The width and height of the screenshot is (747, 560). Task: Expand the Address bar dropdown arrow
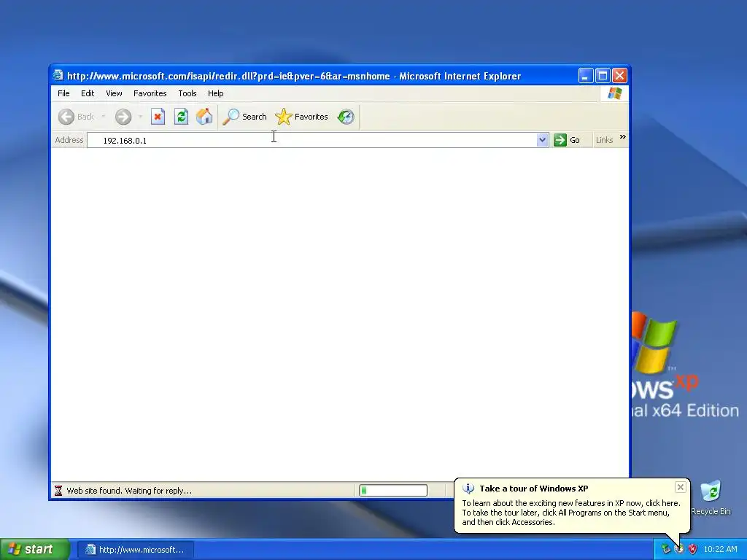(x=542, y=140)
